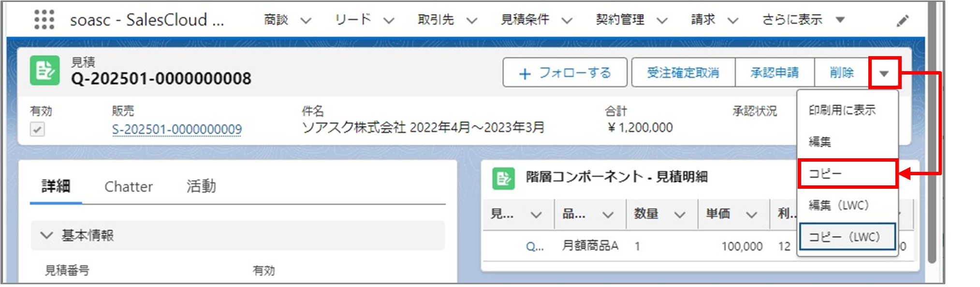Click the pencil edit navigation icon
980x287 pixels.
click(x=902, y=20)
